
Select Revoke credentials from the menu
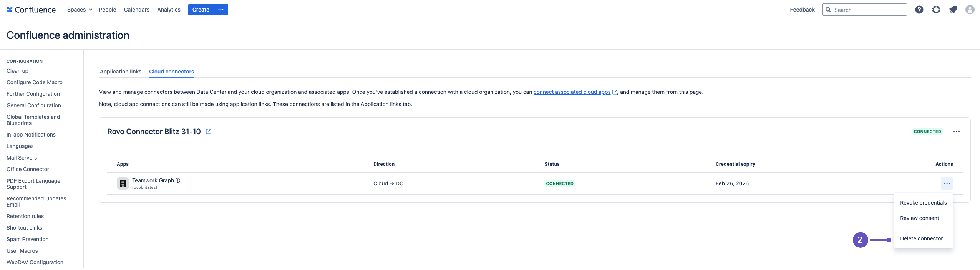tap(923, 202)
